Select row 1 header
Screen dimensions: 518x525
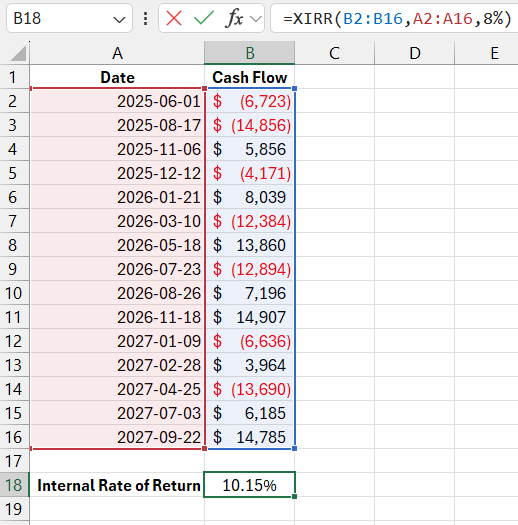(14, 77)
